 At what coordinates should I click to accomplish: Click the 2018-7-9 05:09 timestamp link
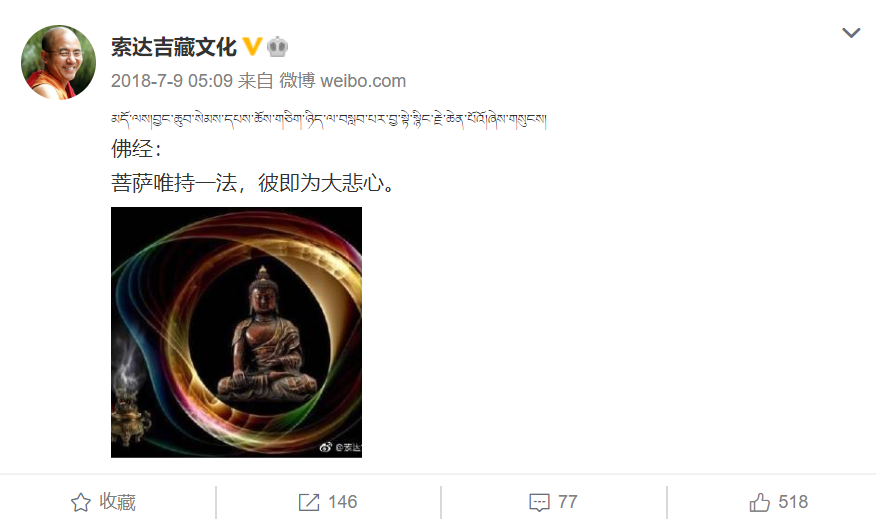(172, 81)
